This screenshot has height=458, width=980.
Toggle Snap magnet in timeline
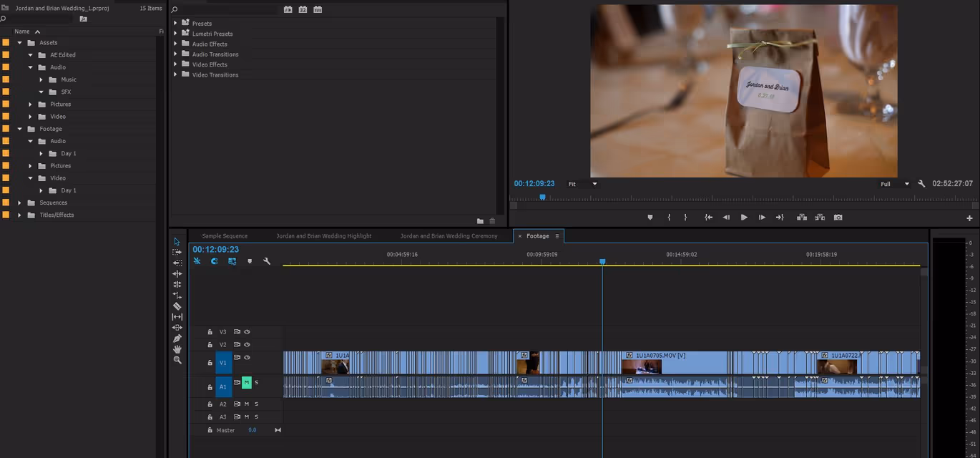click(x=214, y=261)
